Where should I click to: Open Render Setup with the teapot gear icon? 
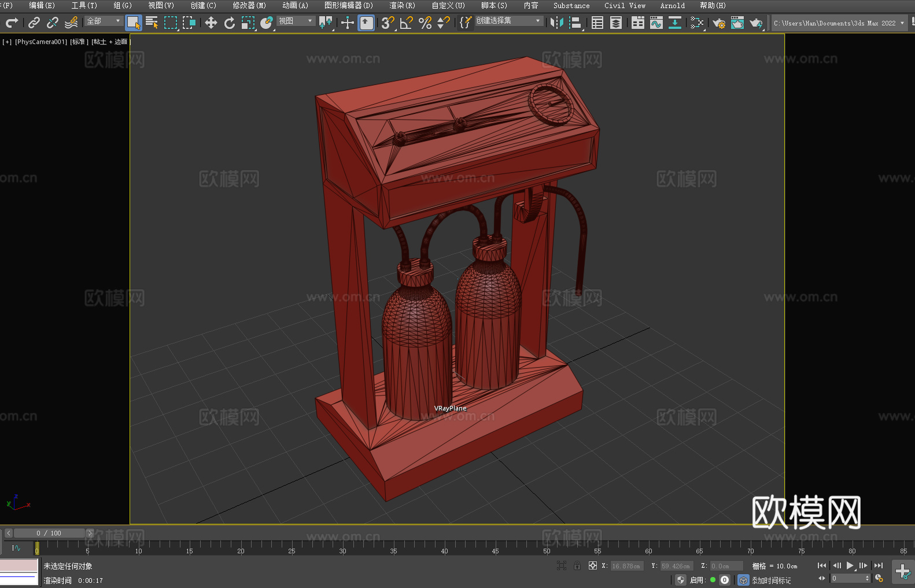tap(718, 23)
